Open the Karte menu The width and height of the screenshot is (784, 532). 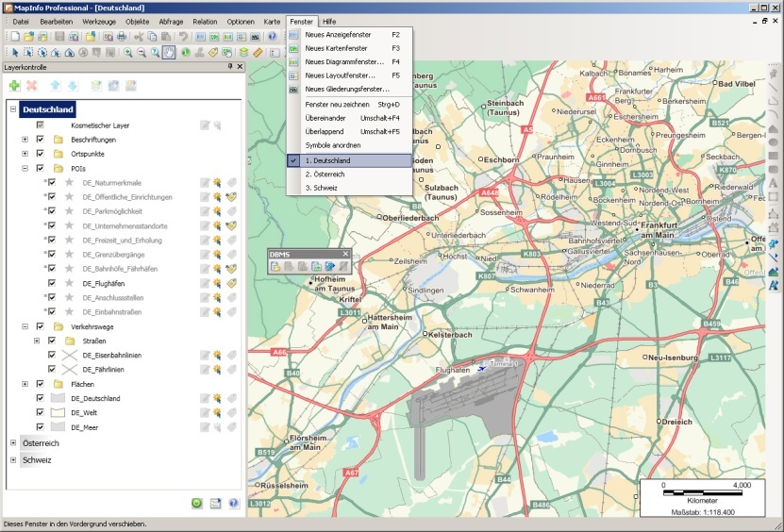coord(272,22)
